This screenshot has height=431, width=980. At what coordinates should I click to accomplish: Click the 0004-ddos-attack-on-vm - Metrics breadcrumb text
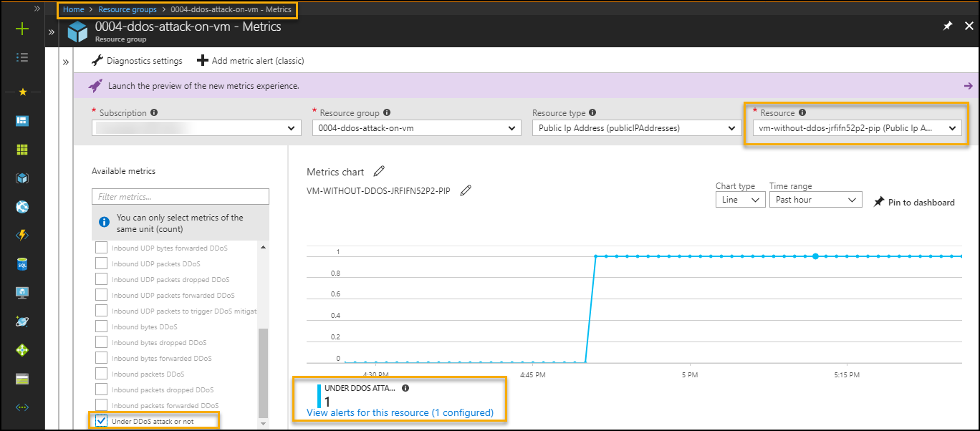pyautogui.click(x=231, y=10)
